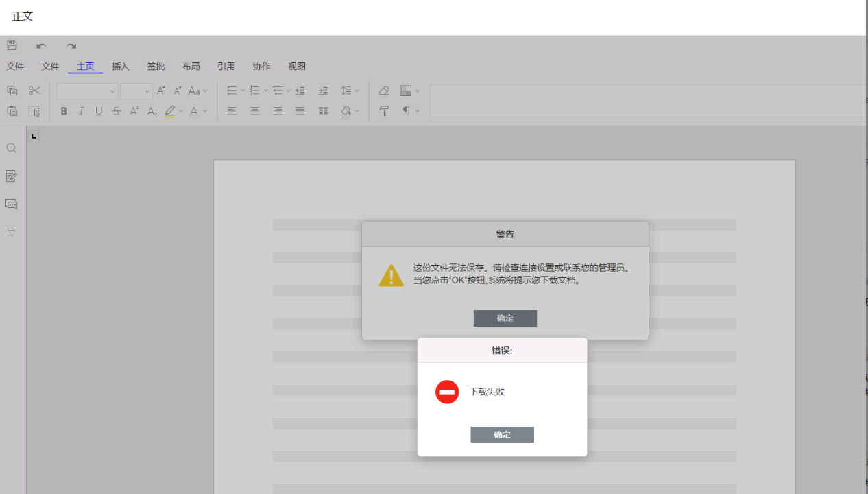The height and width of the screenshot is (494, 868).
Task: Click the yellow highlight color pen
Action: (170, 111)
